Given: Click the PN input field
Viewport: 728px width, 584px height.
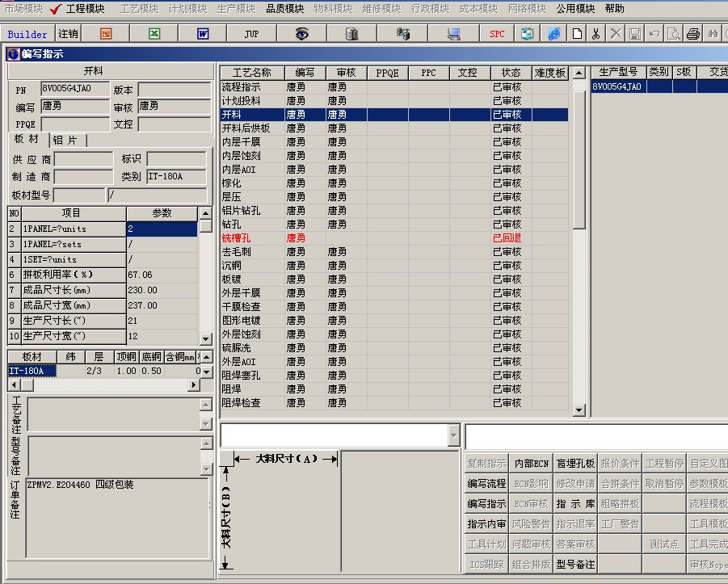Looking at the screenshot, I should coord(75,89).
